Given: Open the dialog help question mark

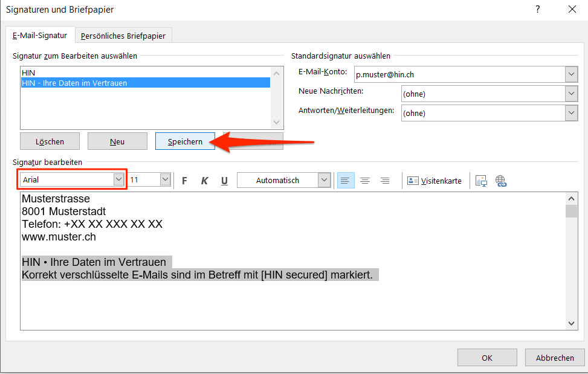Looking at the screenshot, I should [538, 10].
